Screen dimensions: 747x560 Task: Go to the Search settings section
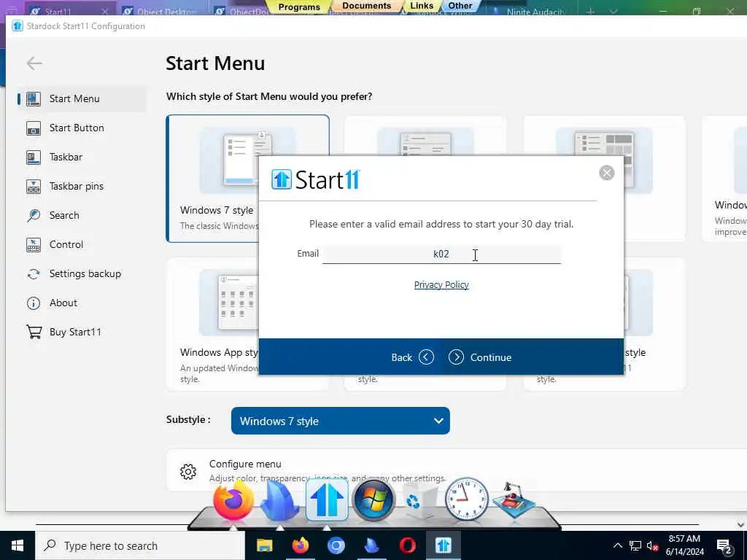click(82, 215)
